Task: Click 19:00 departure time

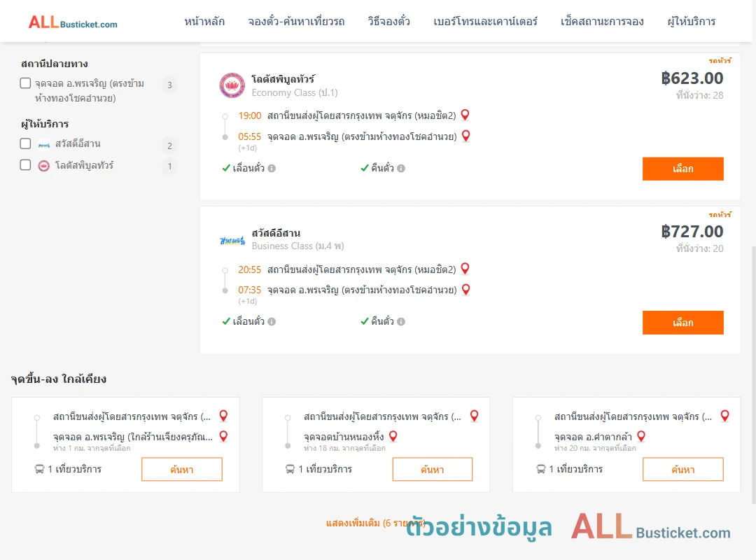Action: click(x=249, y=115)
